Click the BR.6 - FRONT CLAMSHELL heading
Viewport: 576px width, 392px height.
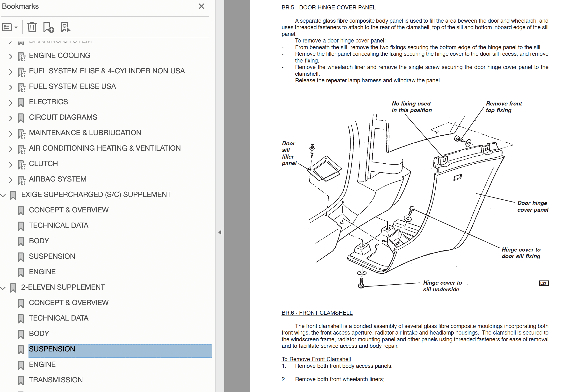pos(317,313)
